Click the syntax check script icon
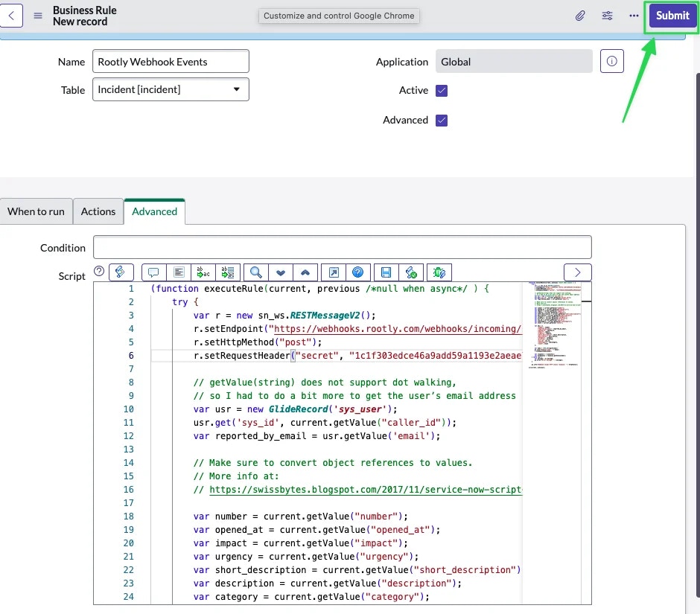Viewport: 700px width, 614px height. (411, 272)
